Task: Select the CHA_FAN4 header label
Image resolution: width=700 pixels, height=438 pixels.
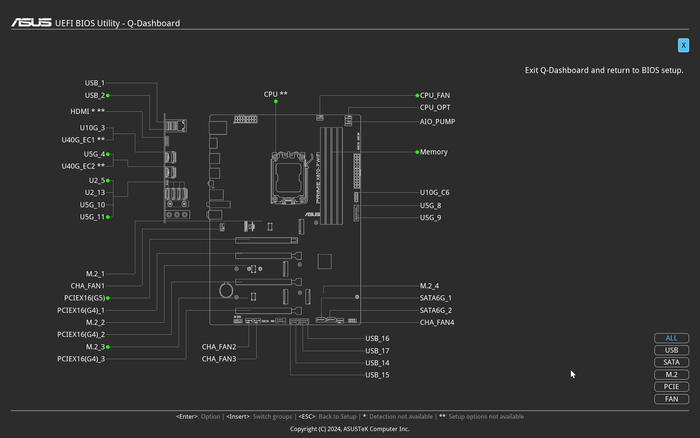Action: 436,322
